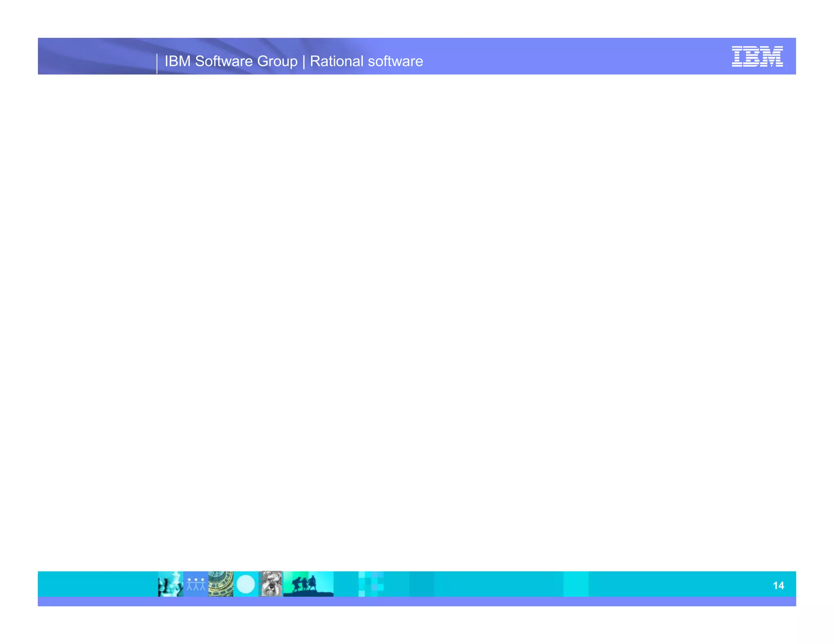Select the chess pieces thumbnail in the footer
The height and width of the screenshot is (644, 834).
(171, 584)
